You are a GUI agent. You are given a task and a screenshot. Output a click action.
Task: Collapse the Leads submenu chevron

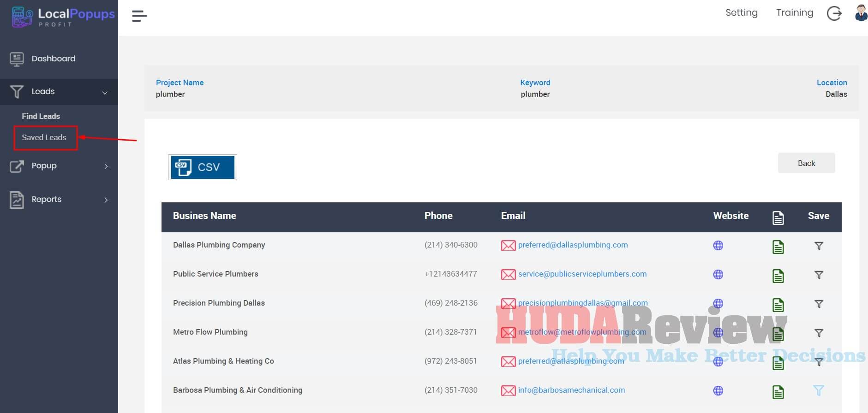click(x=105, y=93)
